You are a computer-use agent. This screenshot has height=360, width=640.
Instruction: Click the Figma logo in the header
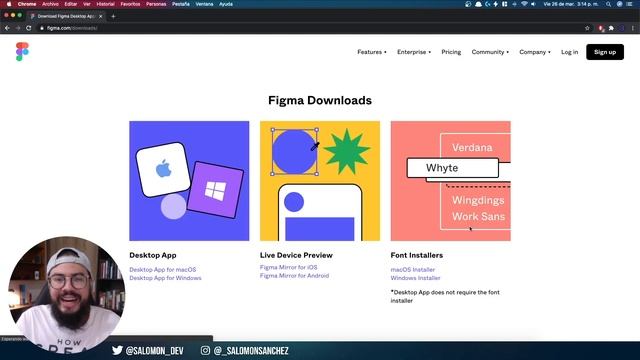point(22,52)
